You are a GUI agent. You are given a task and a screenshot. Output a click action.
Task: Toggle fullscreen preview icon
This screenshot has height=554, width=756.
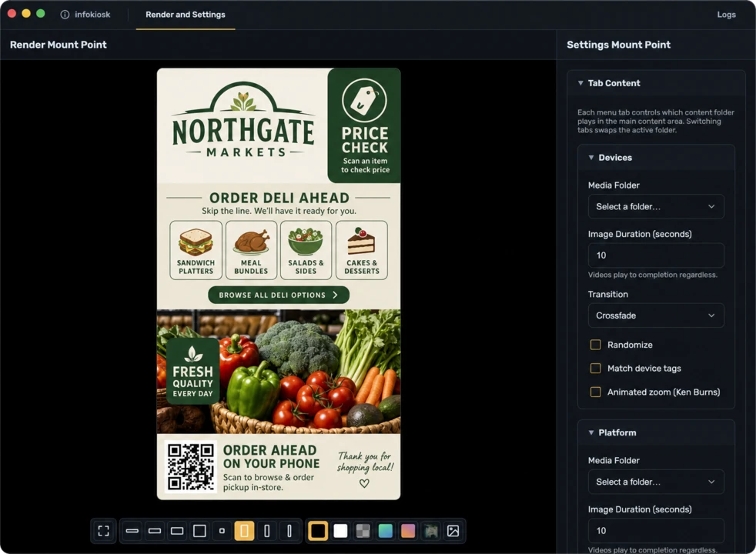point(104,531)
